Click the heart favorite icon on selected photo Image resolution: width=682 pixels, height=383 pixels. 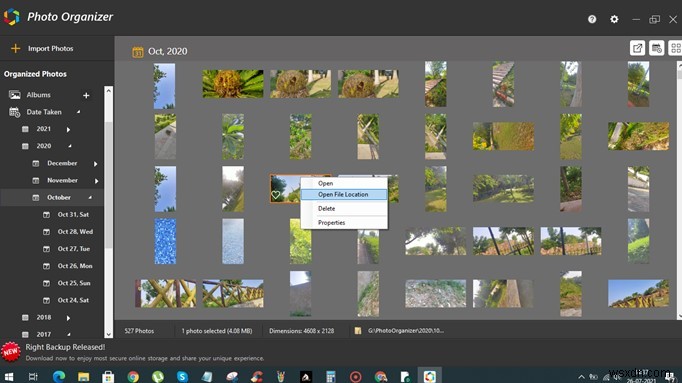[x=276, y=196]
